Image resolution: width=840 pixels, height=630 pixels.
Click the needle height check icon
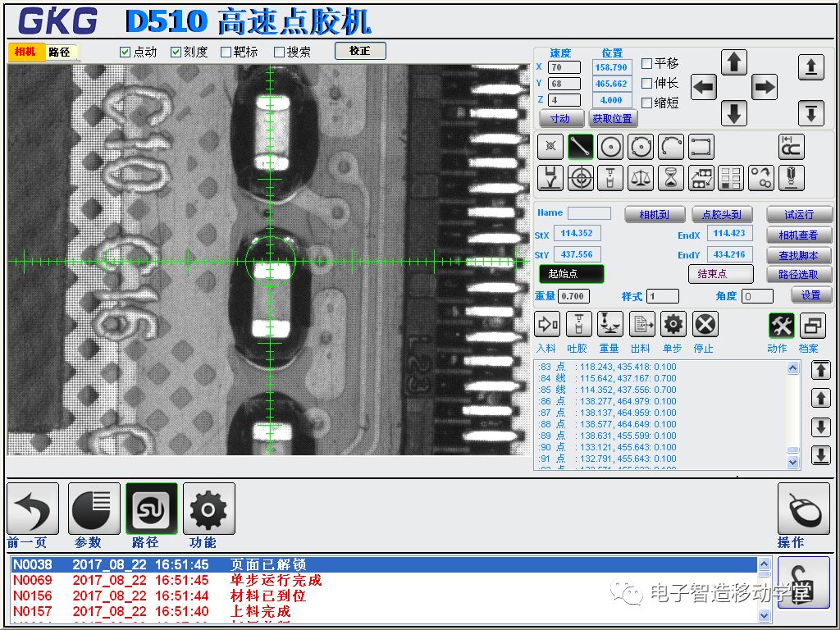(x=550, y=177)
